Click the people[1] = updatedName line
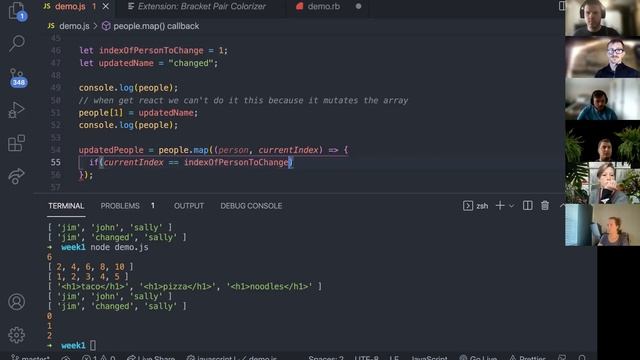This screenshot has width=640, height=360. 138,113
